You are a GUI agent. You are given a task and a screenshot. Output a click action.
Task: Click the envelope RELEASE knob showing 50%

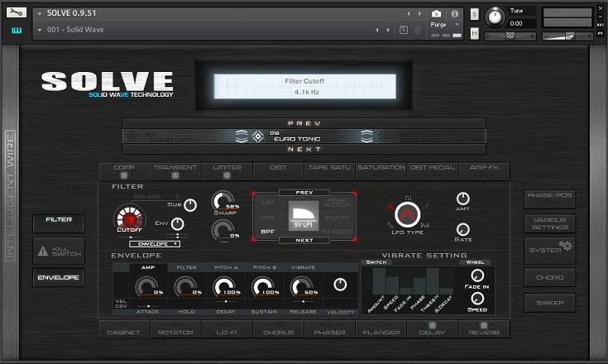coord(301,287)
